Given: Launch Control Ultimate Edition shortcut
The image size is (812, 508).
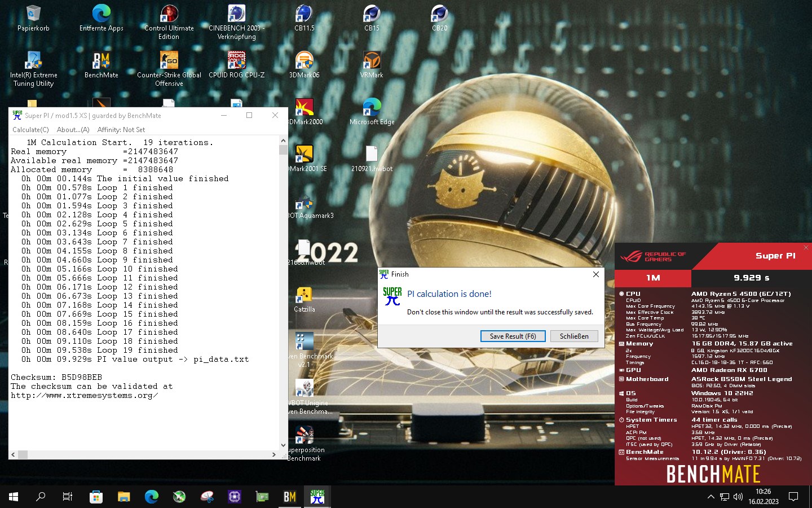Looking at the screenshot, I should (169, 21).
